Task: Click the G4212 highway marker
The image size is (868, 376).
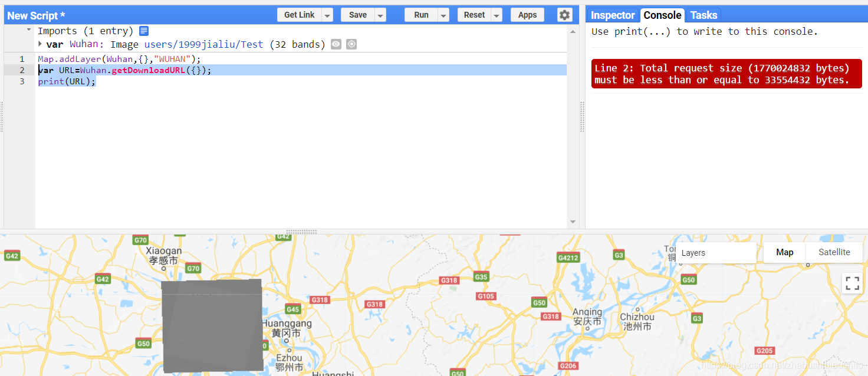Action: point(568,258)
